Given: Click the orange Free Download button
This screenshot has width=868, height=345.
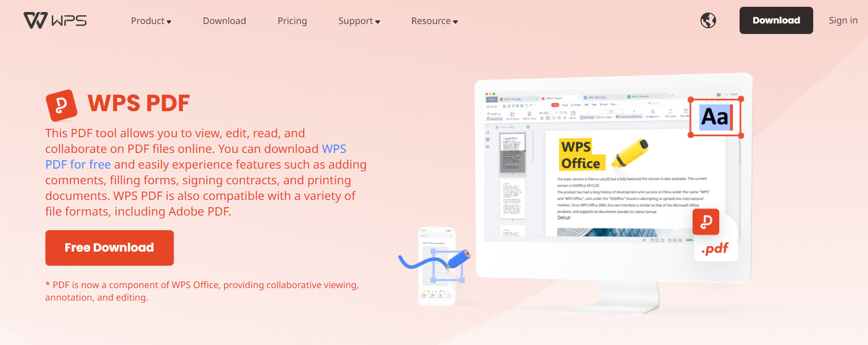Looking at the screenshot, I should [x=110, y=248].
